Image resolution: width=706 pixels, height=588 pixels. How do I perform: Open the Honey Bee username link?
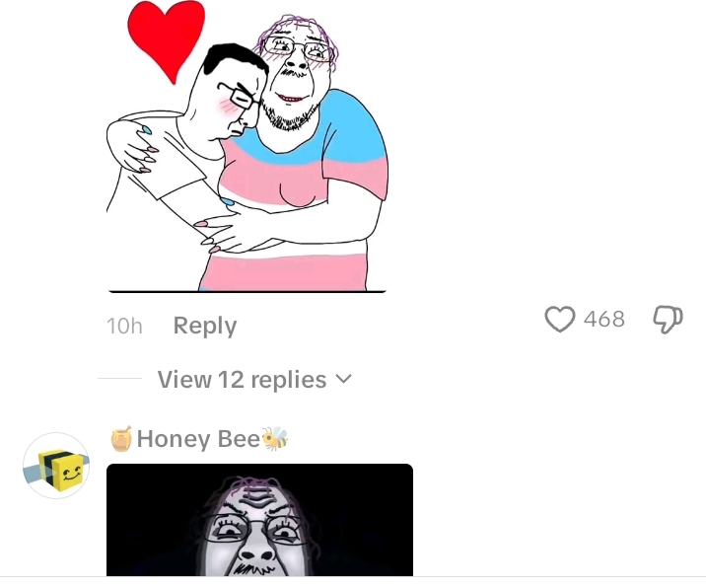click(x=198, y=438)
